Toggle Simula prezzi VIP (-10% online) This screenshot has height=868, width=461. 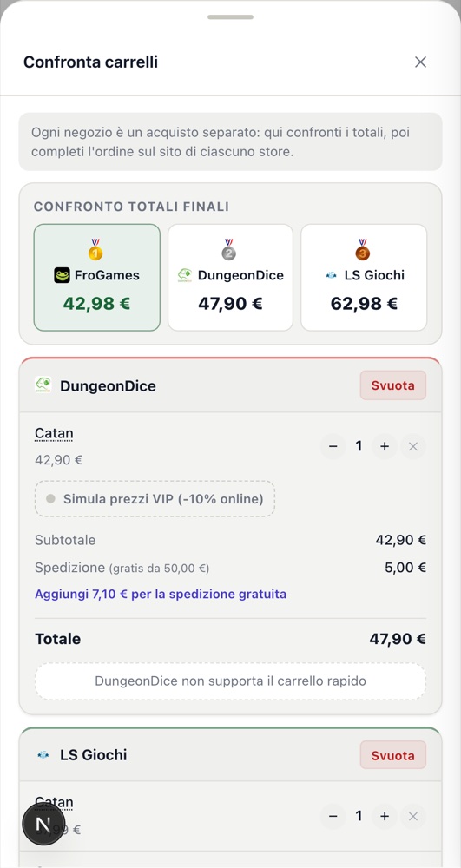(x=155, y=499)
